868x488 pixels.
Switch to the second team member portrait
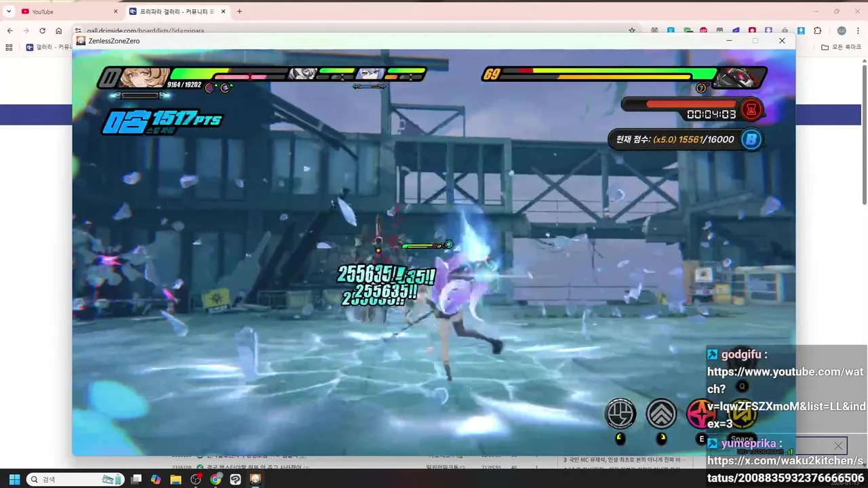[x=302, y=74]
